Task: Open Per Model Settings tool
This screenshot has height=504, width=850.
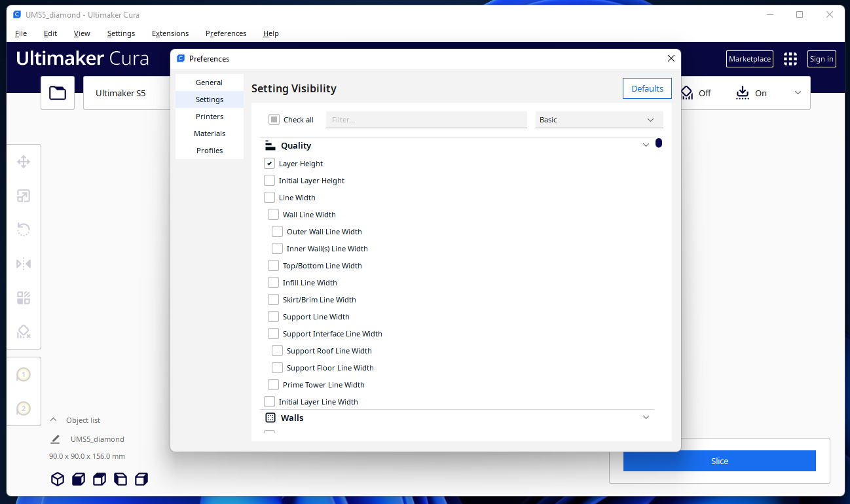Action: click(24, 298)
